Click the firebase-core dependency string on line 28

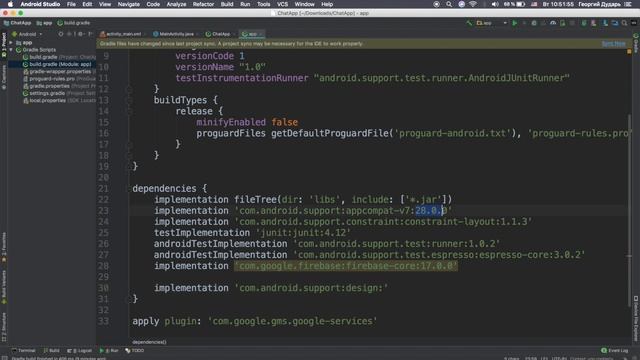(346, 266)
